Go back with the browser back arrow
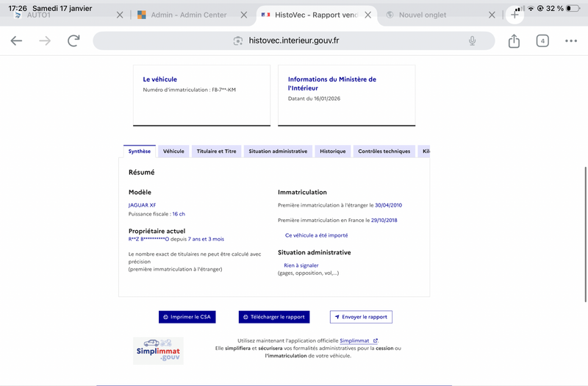This screenshot has height=386, width=588. point(16,41)
